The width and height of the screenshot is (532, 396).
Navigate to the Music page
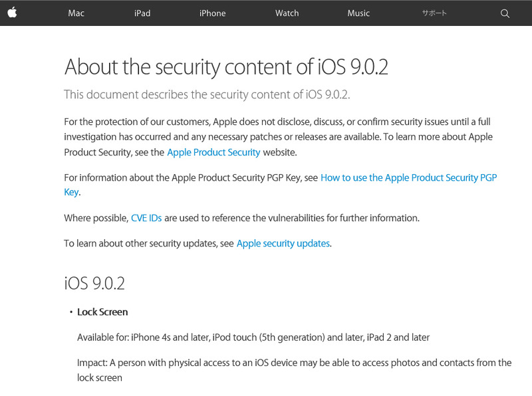coord(358,13)
